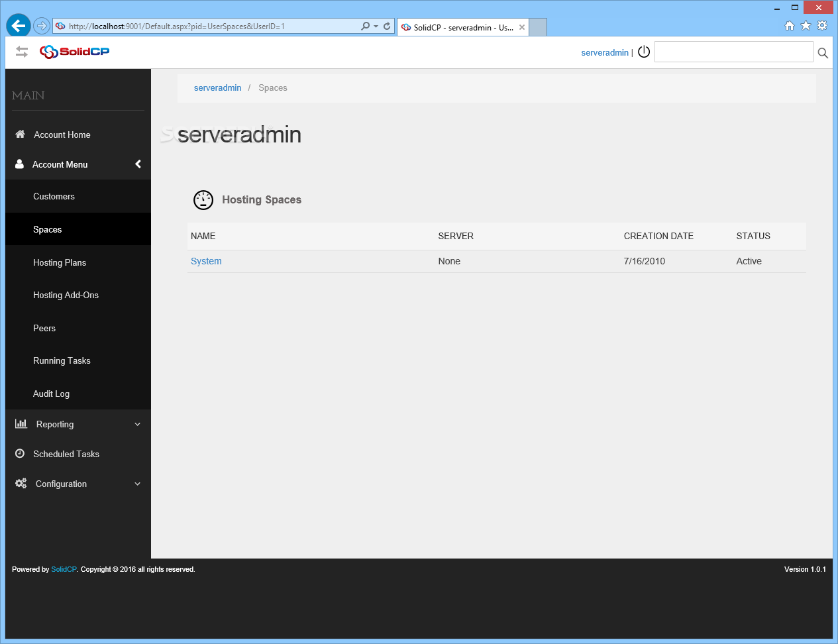Expand the Reporting menu arrow

137,424
